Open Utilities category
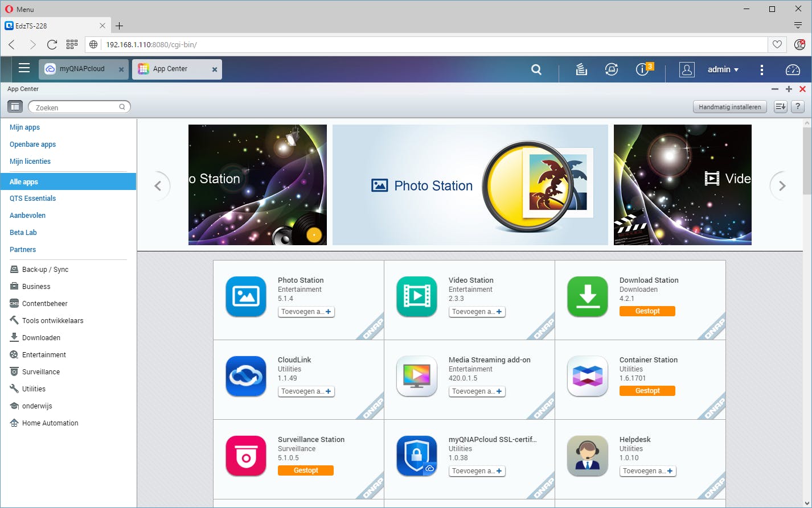 click(34, 389)
